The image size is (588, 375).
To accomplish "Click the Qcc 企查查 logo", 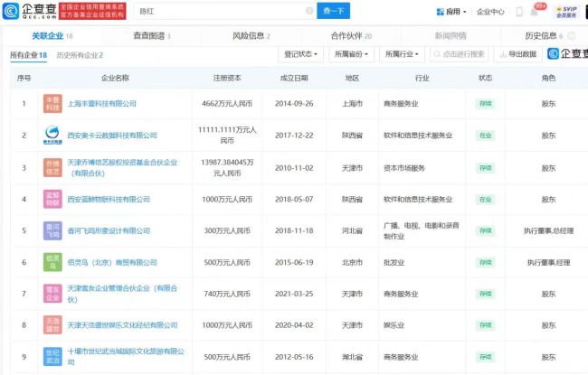I will pyautogui.click(x=29, y=11).
